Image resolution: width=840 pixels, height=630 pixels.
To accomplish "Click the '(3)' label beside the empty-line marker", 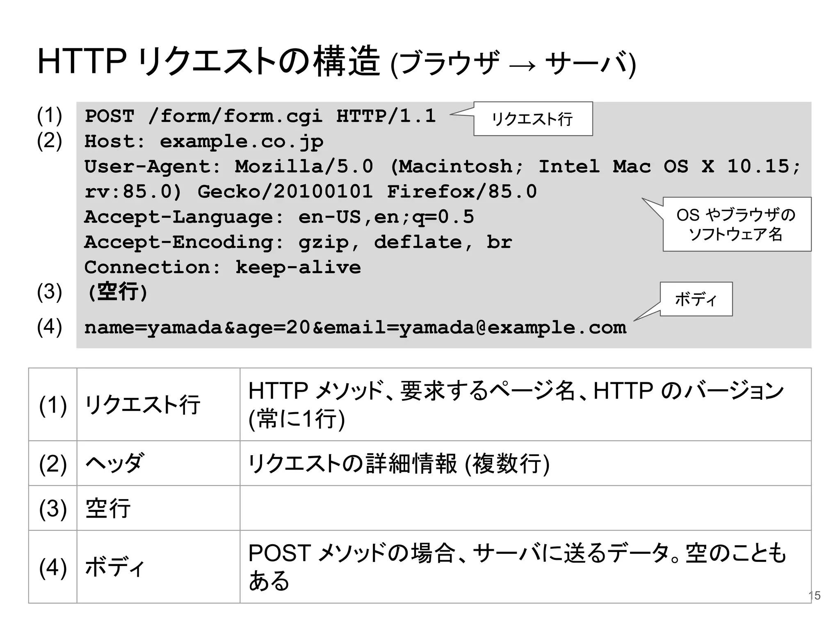I will pyautogui.click(x=50, y=292).
